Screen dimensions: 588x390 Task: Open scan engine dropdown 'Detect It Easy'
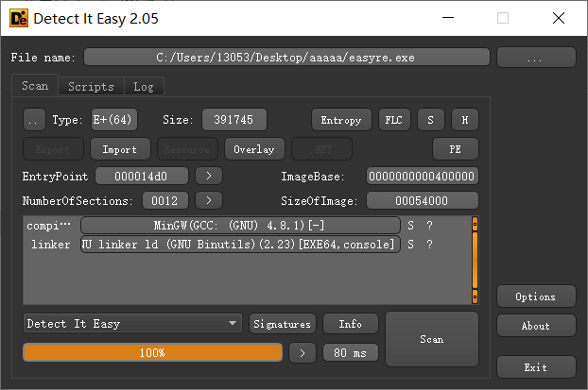point(132,324)
